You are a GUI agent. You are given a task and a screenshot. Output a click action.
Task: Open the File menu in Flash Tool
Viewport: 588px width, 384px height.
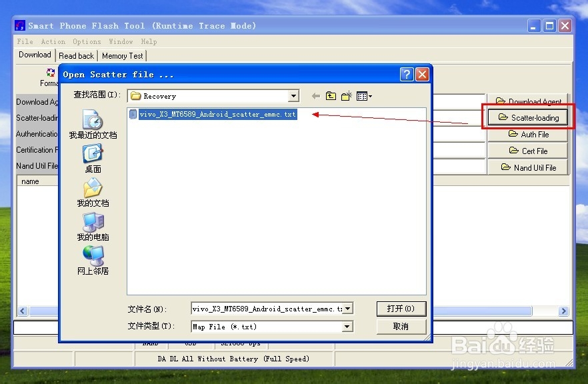[x=25, y=41]
